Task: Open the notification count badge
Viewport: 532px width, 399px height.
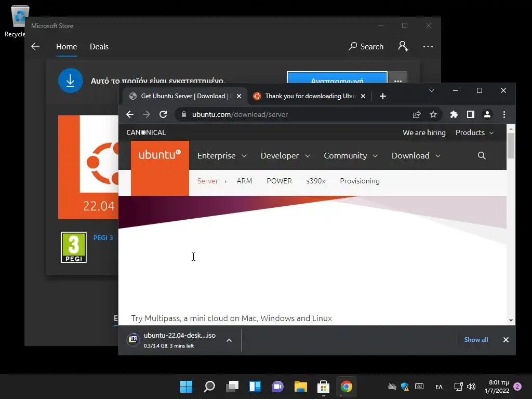Action: tap(517, 387)
